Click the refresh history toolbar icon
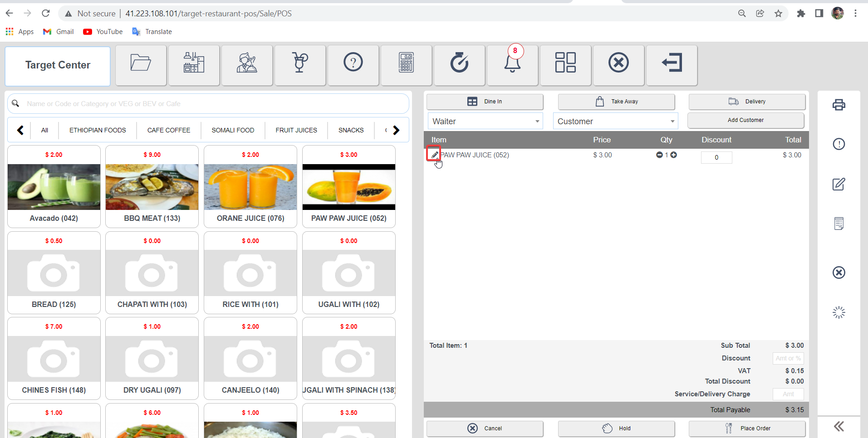The height and width of the screenshot is (438, 868). (459, 65)
